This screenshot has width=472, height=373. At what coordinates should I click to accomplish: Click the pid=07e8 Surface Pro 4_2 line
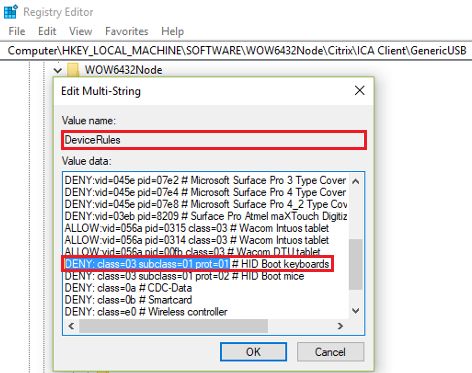pos(205,204)
